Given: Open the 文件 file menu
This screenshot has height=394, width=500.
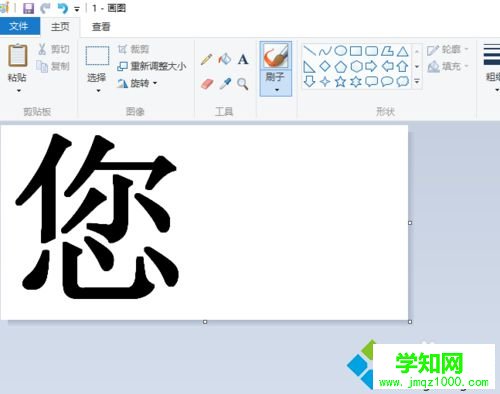Looking at the screenshot, I should pyautogui.click(x=19, y=26).
